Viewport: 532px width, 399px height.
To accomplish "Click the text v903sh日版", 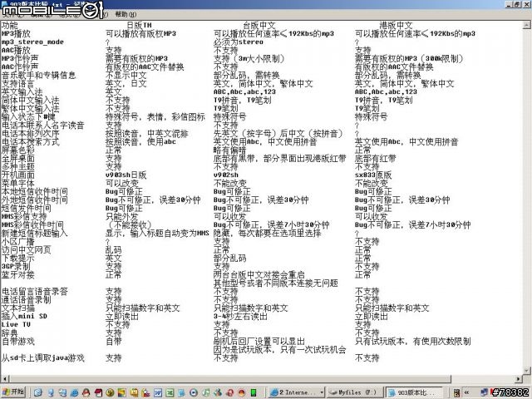I will pos(126,175).
